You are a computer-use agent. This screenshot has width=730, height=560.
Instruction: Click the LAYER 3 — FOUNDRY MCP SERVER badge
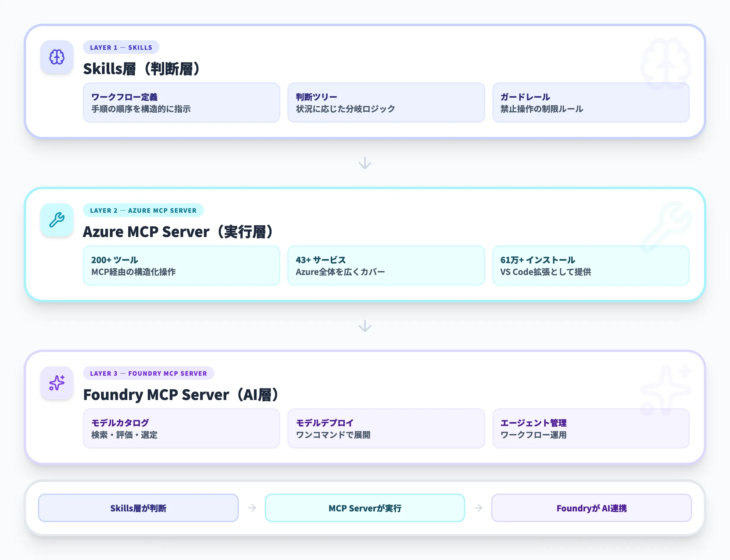[x=148, y=373]
